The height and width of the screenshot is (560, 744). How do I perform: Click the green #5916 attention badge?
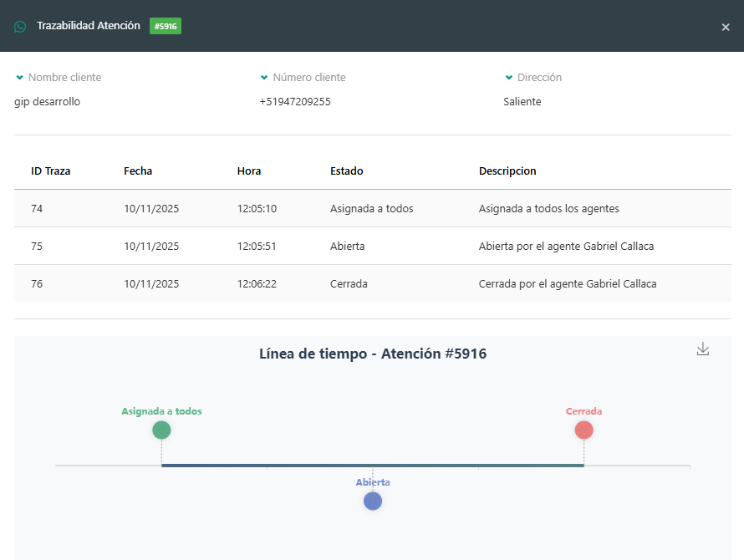coord(166,26)
